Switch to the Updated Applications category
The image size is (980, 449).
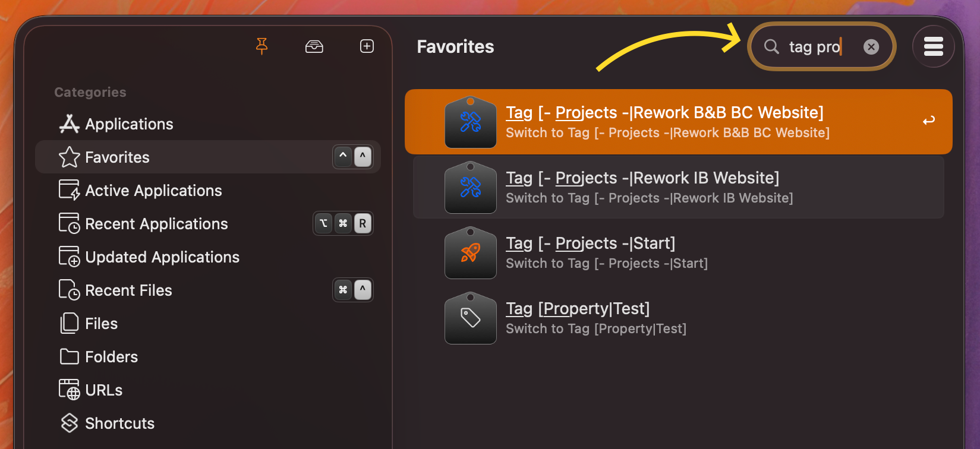click(x=163, y=257)
